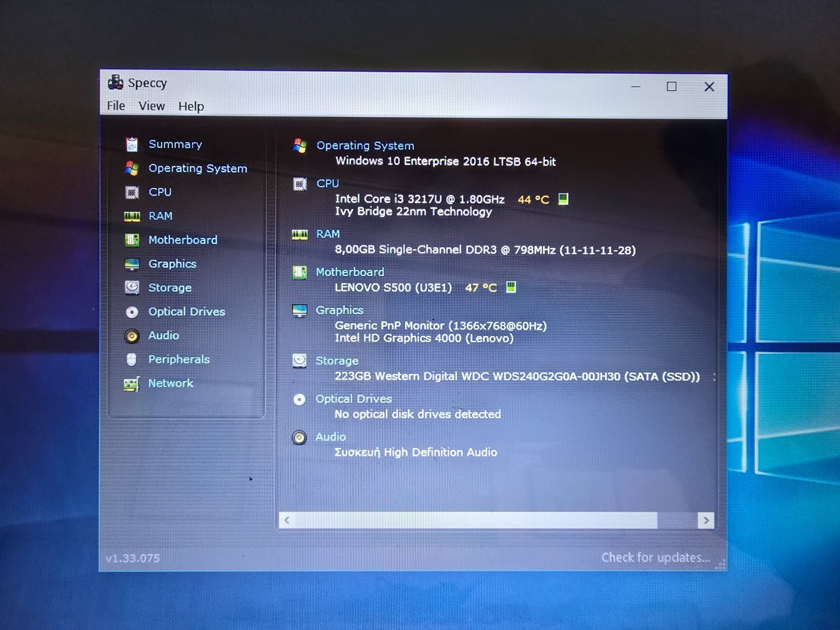Screen dimensions: 840x630
Task: Click the RAM heading link in summary
Action: click(x=328, y=234)
